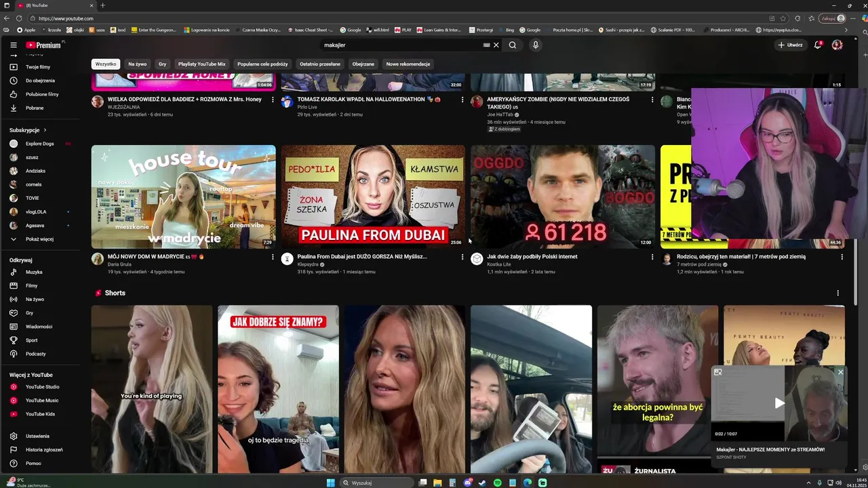Open the Windows Start menu

point(331,483)
